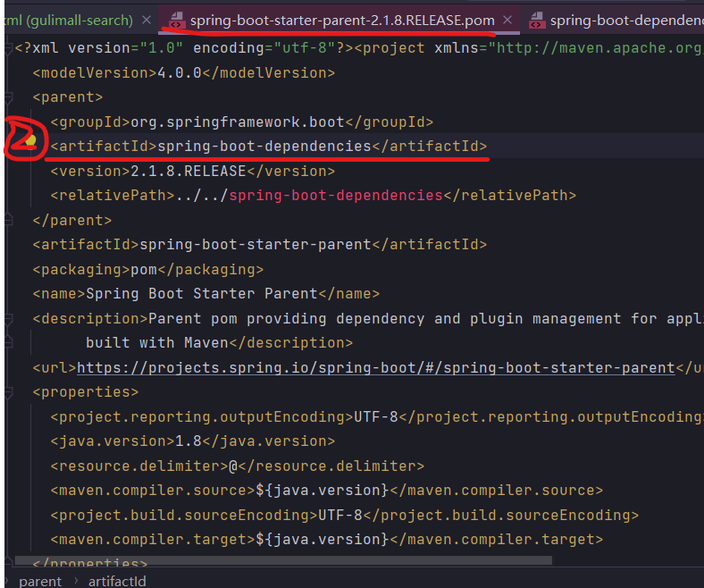Collapse the description tag fold marker
Image resolution: width=704 pixels, height=588 pixels.
8,318
